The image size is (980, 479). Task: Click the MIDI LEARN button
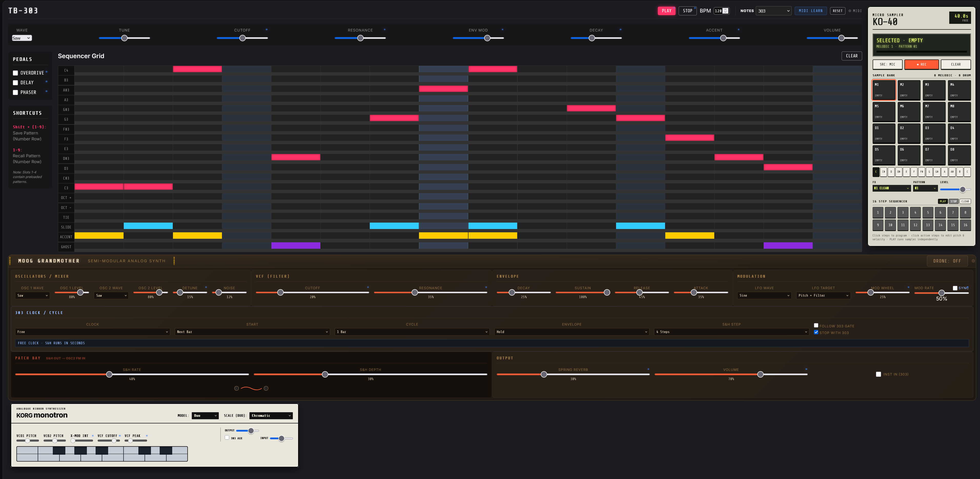[811, 11]
